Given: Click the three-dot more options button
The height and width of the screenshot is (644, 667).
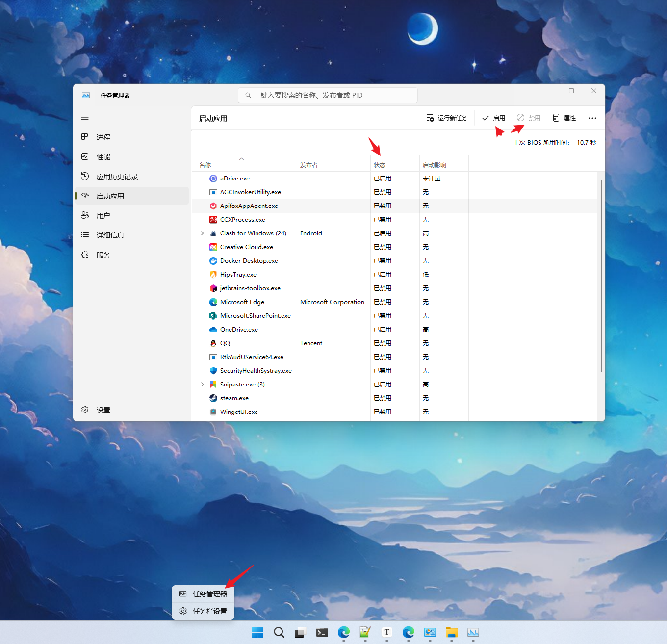Looking at the screenshot, I should [x=592, y=118].
